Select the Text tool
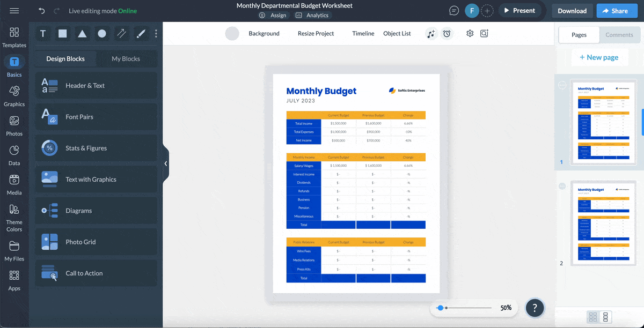The width and height of the screenshot is (644, 328). [x=43, y=33]
